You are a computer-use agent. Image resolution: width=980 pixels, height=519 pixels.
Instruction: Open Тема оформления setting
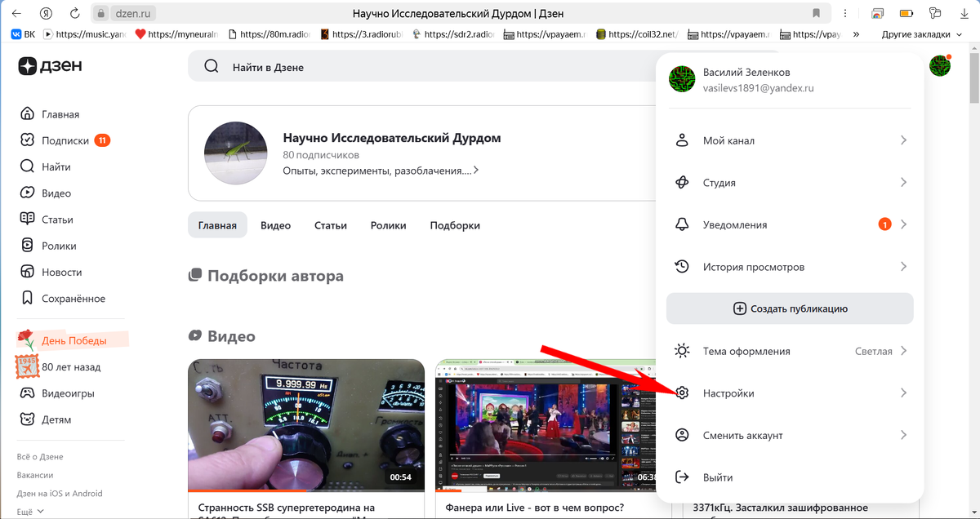coord(790,351)
